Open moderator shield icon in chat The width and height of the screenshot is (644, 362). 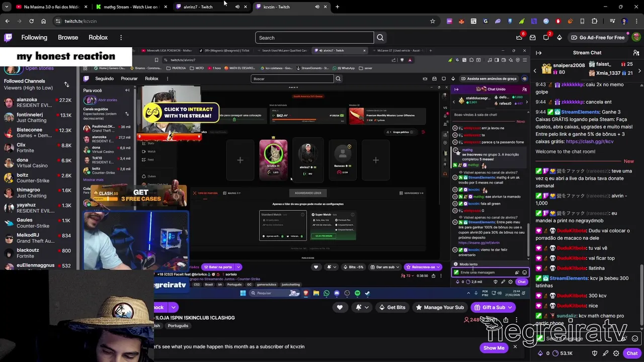click(x=595, y=353)
